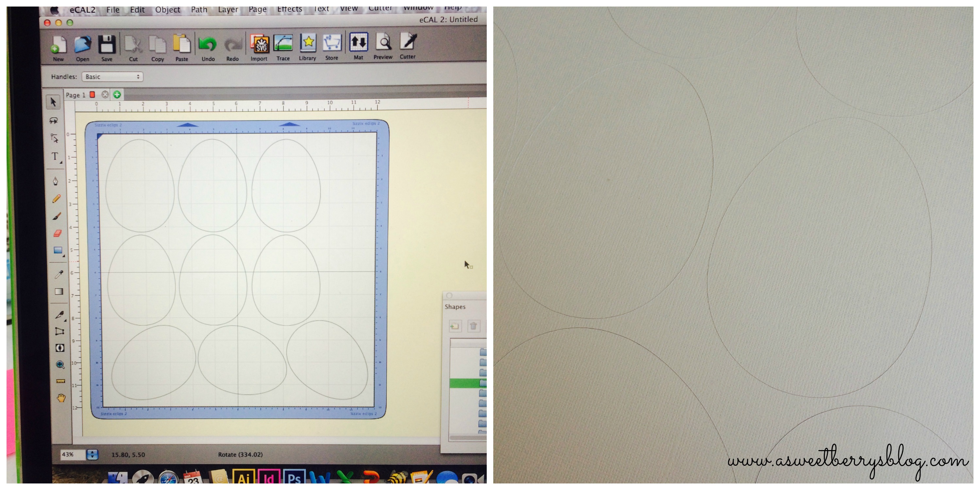This screenshot has width=980, height=490.
Task: Select the Page 1 tab
Action: [x=76, y=95]
